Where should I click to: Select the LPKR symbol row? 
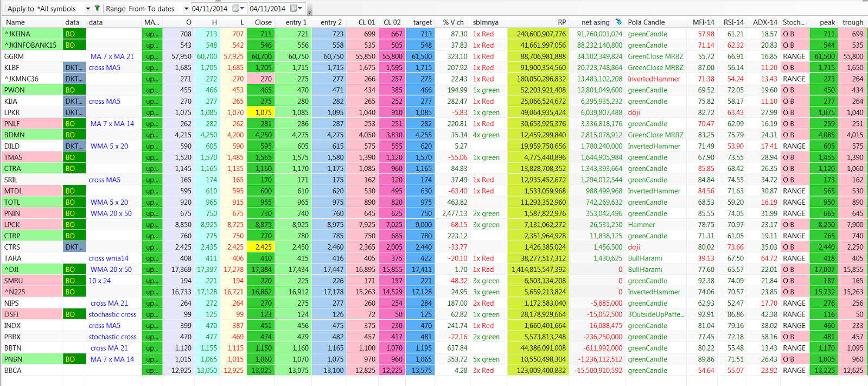[x=32, y=112]
